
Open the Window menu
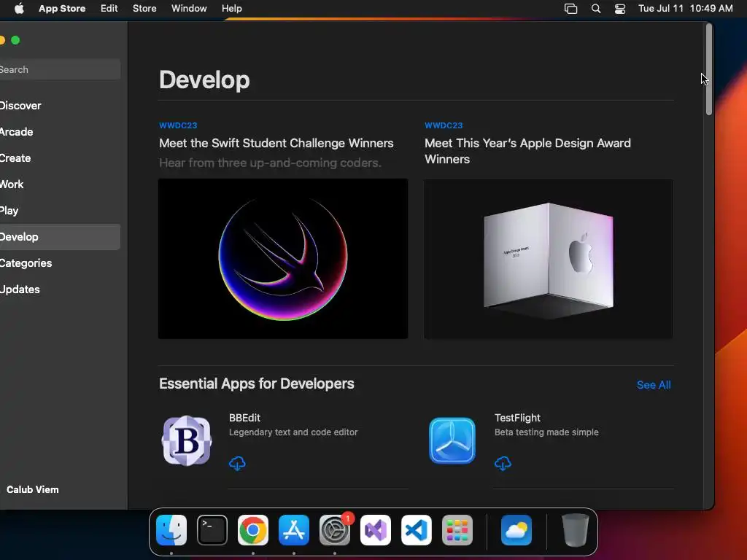point(189,9)
